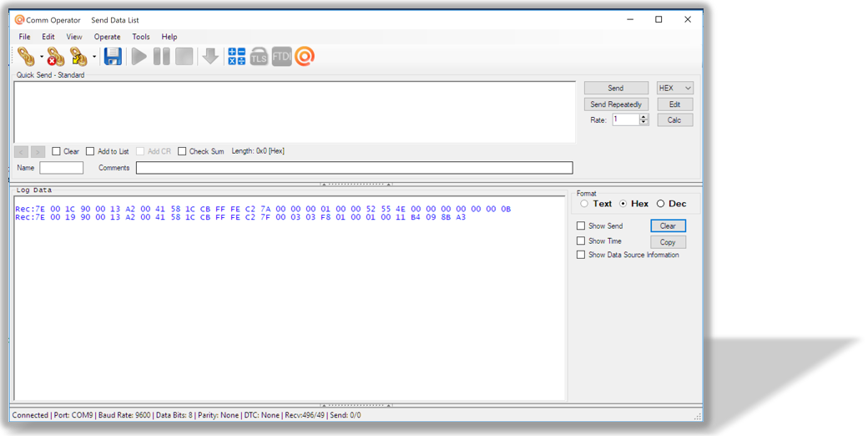Open the File menu
Viewport: 868px width, 436px height.
24,37
